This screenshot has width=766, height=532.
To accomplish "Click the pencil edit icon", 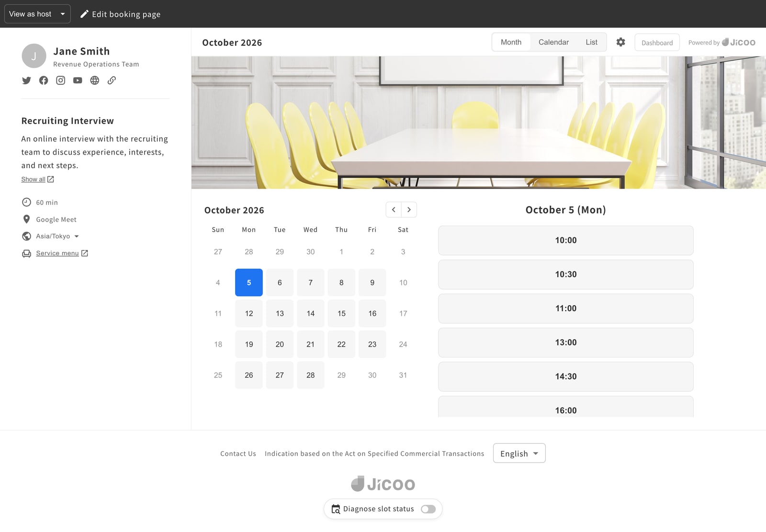I will [84, 14].
